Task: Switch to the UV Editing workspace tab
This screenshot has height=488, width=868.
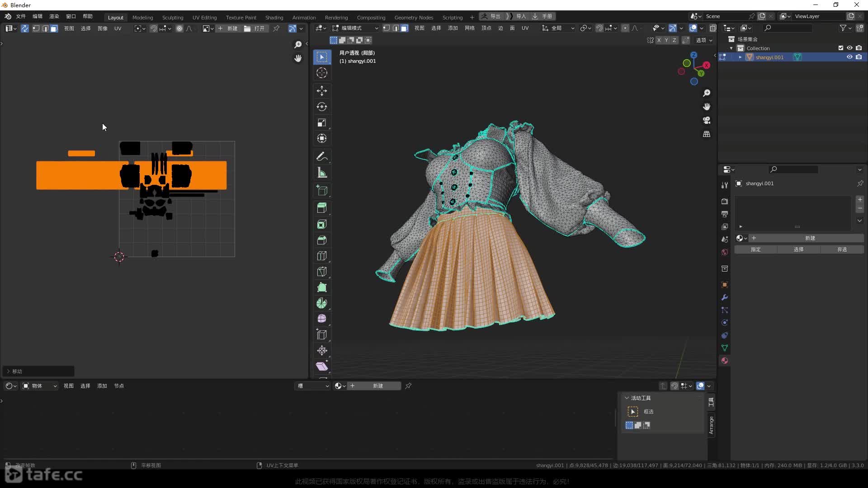Action: 204,17
